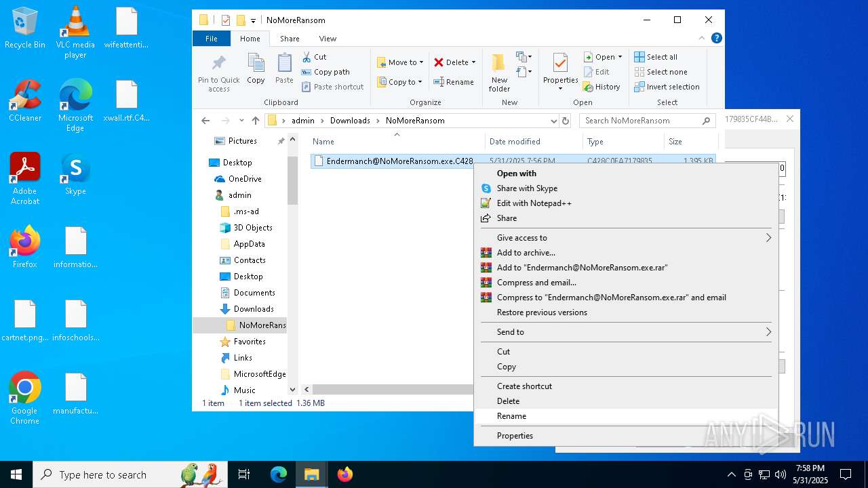This screenshot has height=488, width=868.
Task: Switch to the Share ribbon tab
Action: (290, 39)
